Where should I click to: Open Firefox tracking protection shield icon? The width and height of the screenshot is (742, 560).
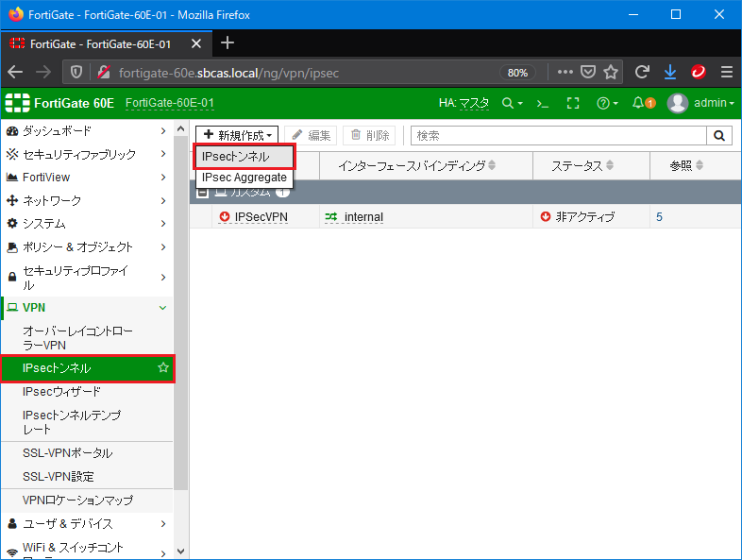[76, 73]
